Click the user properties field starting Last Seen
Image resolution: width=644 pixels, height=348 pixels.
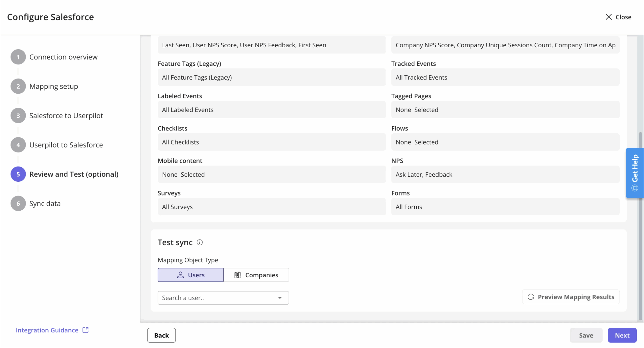(x=272, y=45)
